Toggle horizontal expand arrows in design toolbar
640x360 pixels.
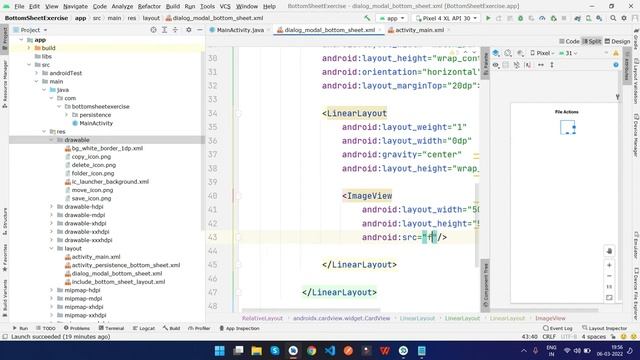(541, 65)
